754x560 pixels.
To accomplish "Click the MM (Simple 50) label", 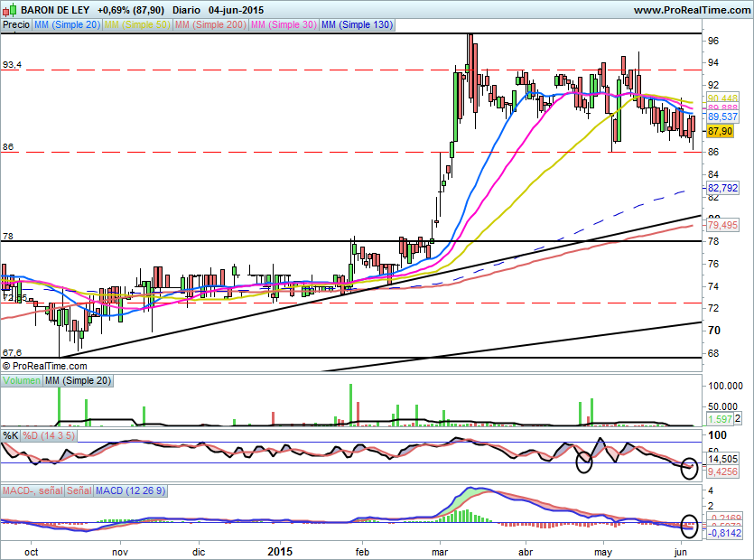I will click(x=136, y=25).
